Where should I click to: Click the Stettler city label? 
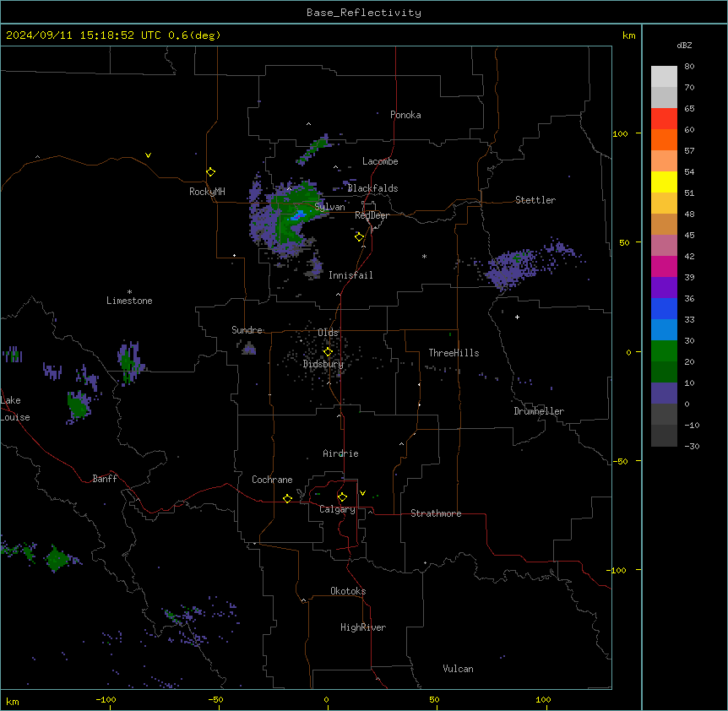535,200
